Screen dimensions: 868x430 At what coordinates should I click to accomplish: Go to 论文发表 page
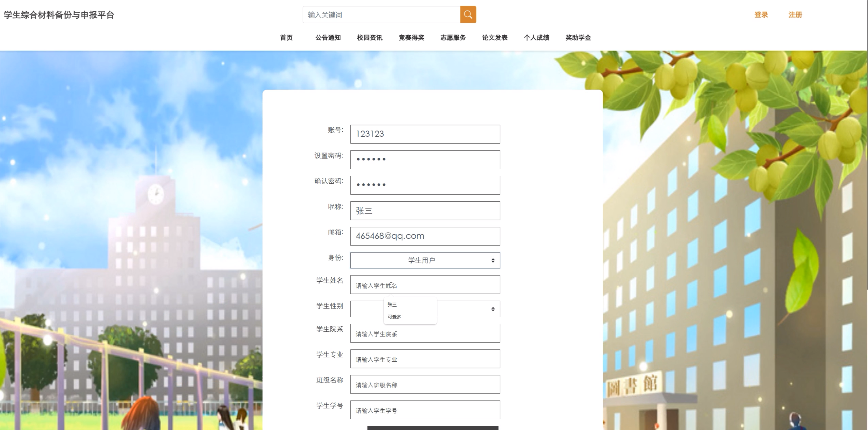(495, 38)
